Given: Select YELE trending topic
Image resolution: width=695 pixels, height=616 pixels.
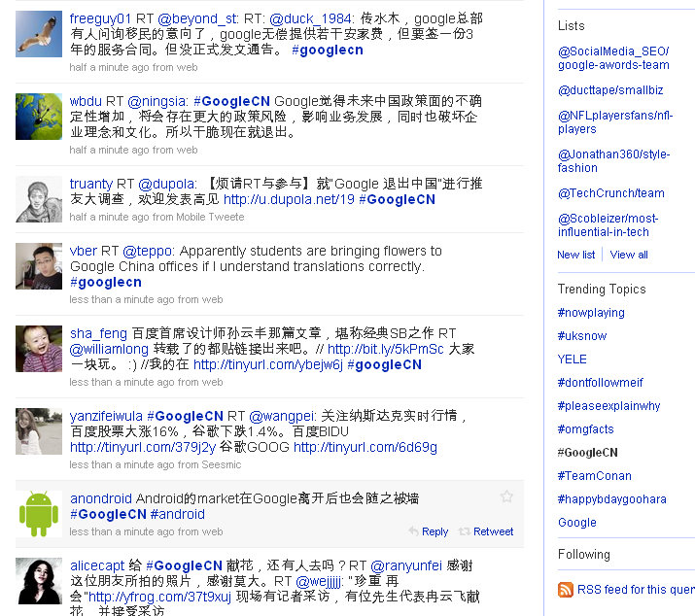Looking at the screenshot, I should (573, 359).
